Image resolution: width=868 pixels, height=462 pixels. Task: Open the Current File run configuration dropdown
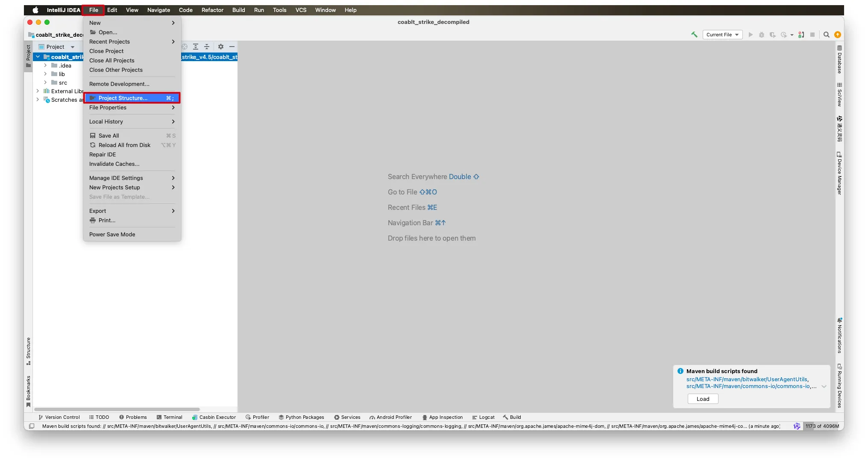point(722,35)
